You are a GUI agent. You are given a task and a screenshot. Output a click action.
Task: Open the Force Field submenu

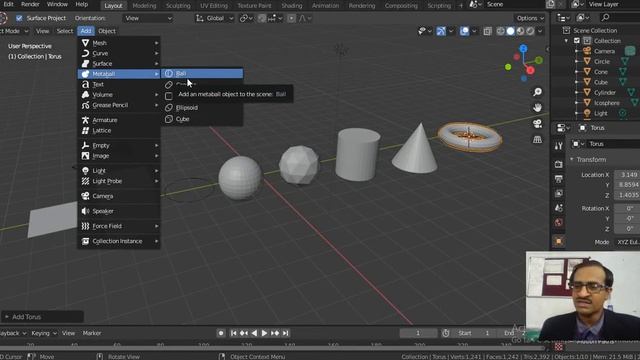(119, 226)
